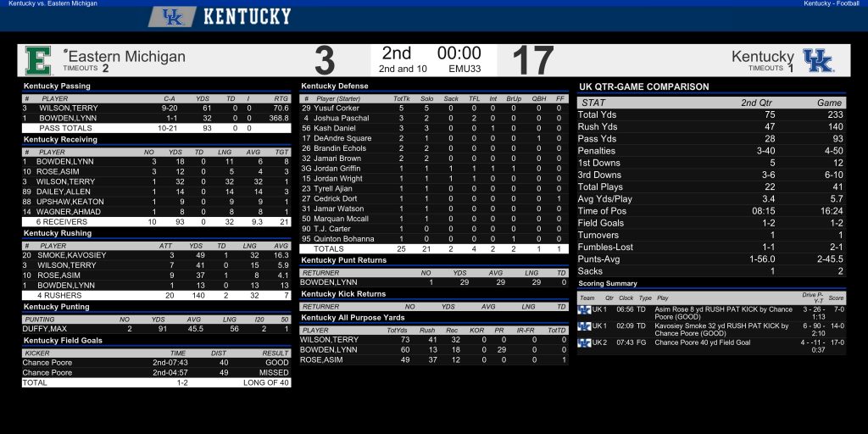Click the Kentucky - Football link at top right
This screenshot has height=434, width=868.
(x=832, y=3)
